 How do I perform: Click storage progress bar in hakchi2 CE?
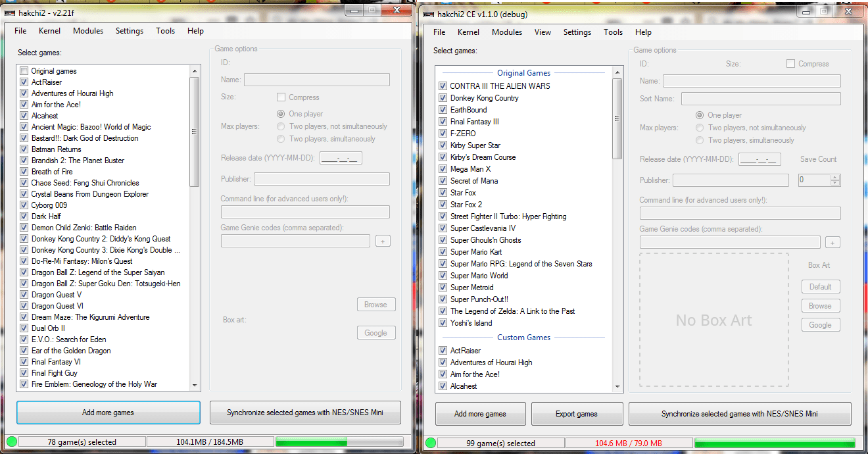coord(774,443)
